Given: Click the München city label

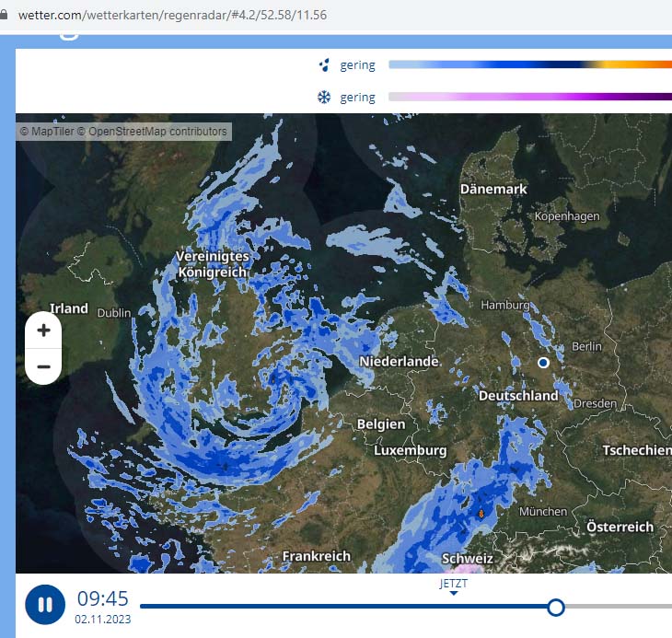Looking at the screenshot, I should tap(543, 511).
